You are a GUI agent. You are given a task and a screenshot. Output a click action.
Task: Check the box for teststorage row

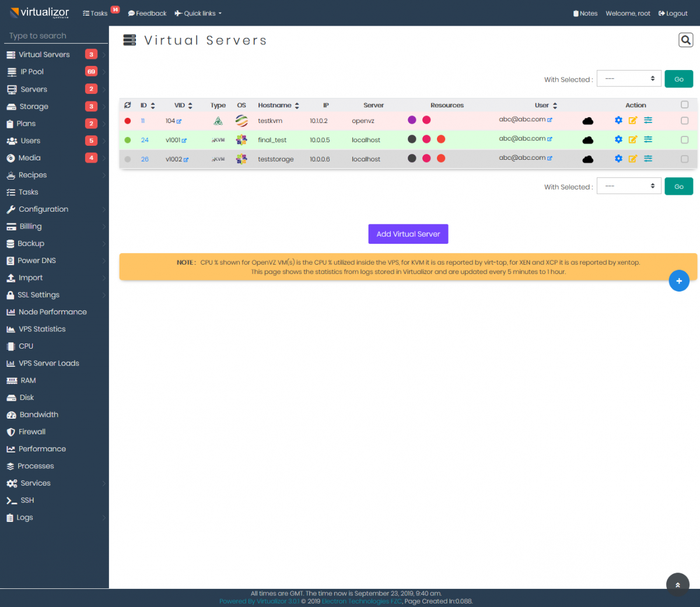[x=684, y=158]
